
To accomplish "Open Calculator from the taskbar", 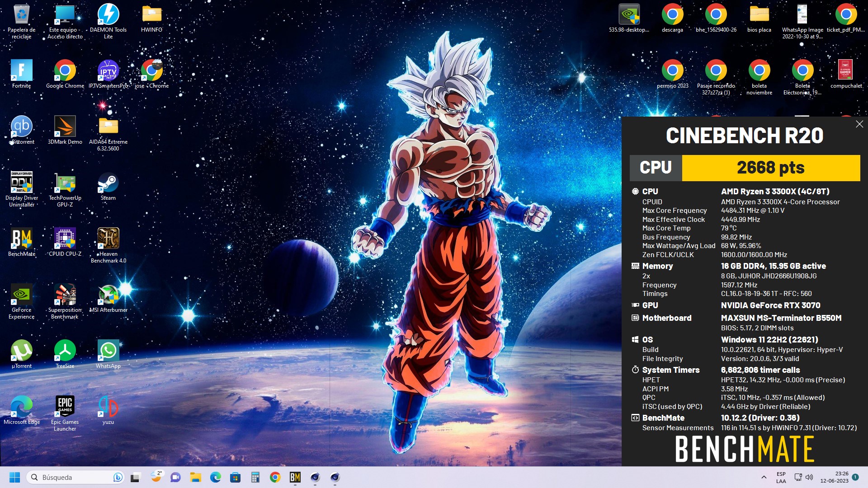I will (x=255, y=477).
